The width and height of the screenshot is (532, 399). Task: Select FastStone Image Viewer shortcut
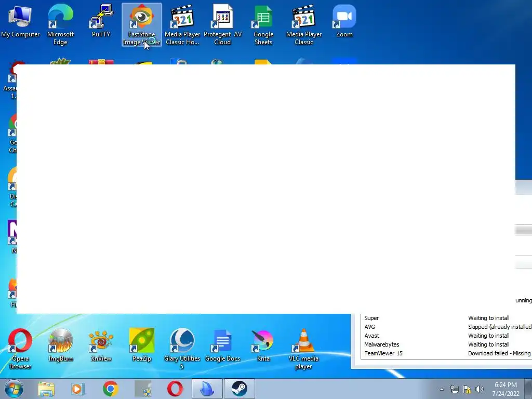coord(141,24)
